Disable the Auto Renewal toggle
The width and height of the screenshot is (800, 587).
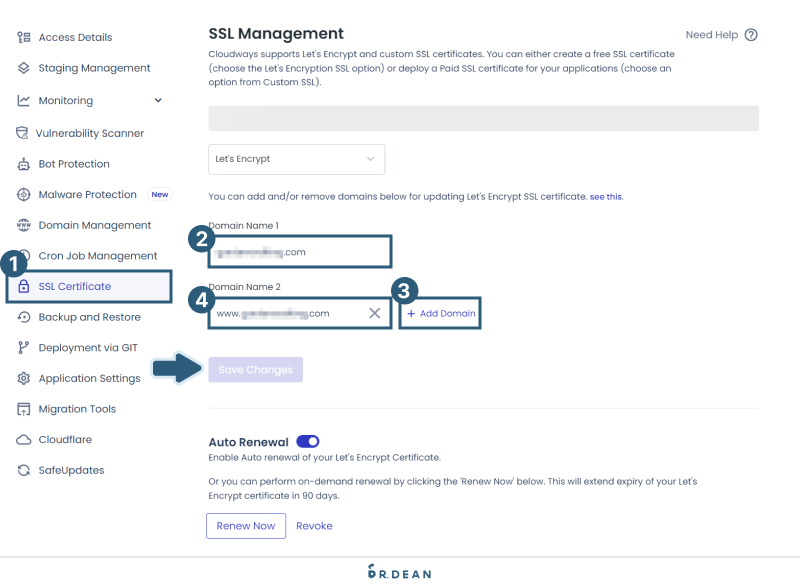(307, 441)
